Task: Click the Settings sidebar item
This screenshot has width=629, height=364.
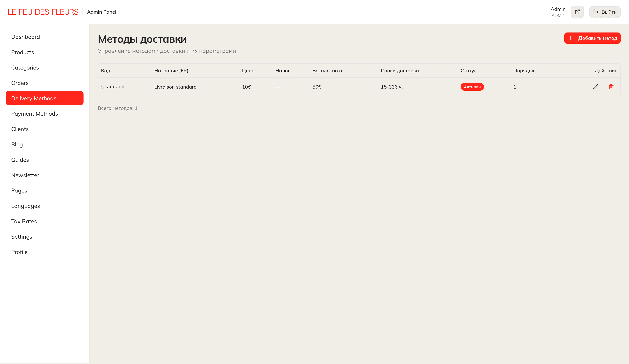Action: pyautogui.click(x=22, y=236)
